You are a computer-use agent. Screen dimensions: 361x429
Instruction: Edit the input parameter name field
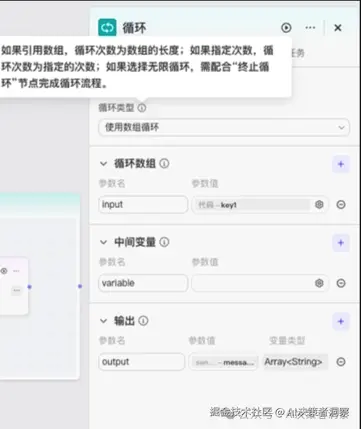click(143, 204)
